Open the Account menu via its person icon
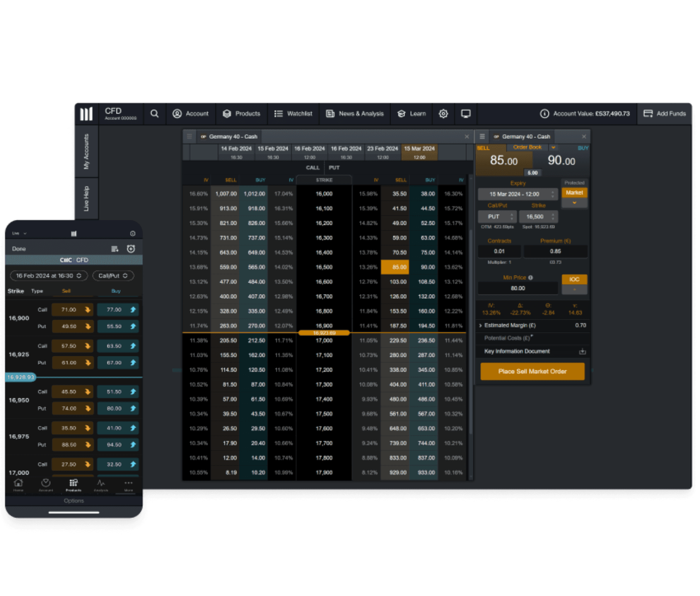This screenshot has width=700, height=596. pyautogui.click(x=177, y=114)
